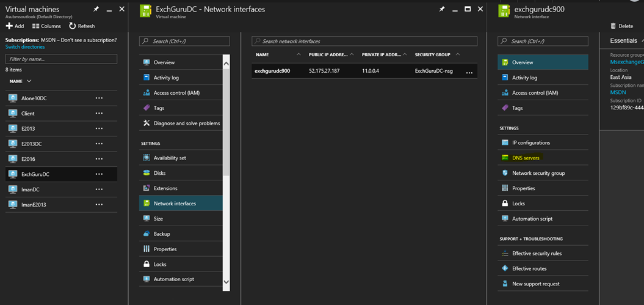The height and width of the screenshot is (305, 644).
Task: Open Access control (IAM) in NIC menu
Action: [543, 93]
